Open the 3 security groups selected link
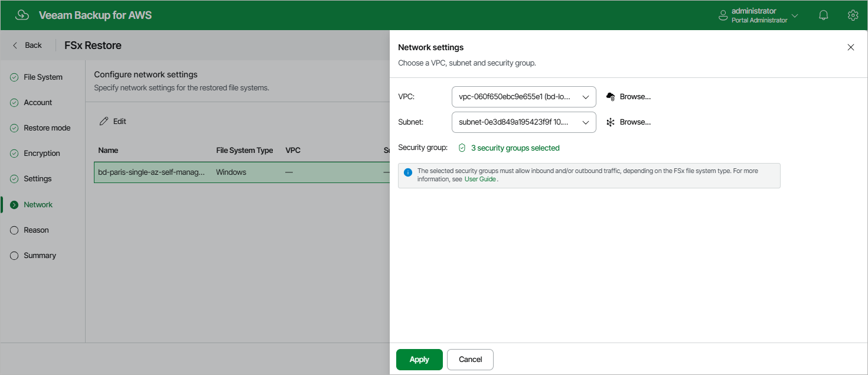868x375 pixels. 515,148
